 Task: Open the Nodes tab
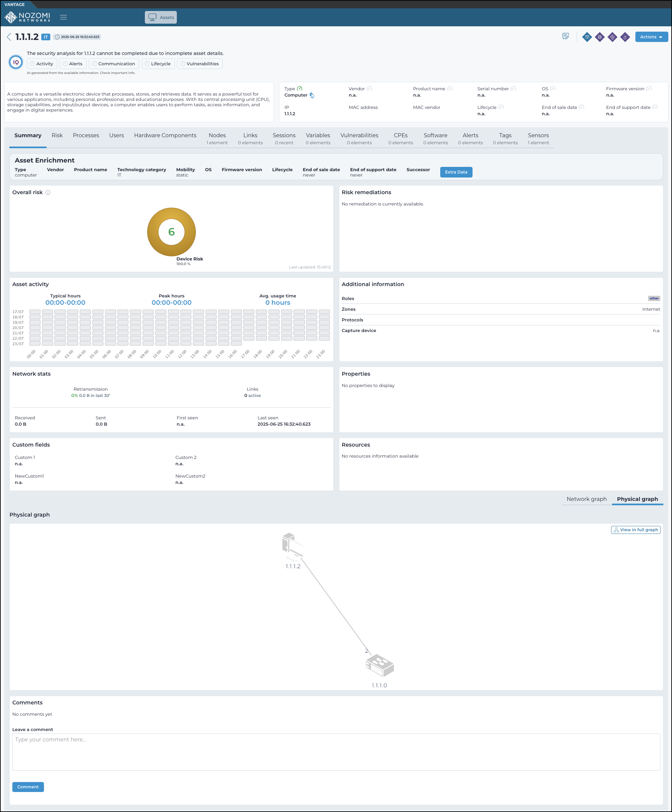(217, 139)
